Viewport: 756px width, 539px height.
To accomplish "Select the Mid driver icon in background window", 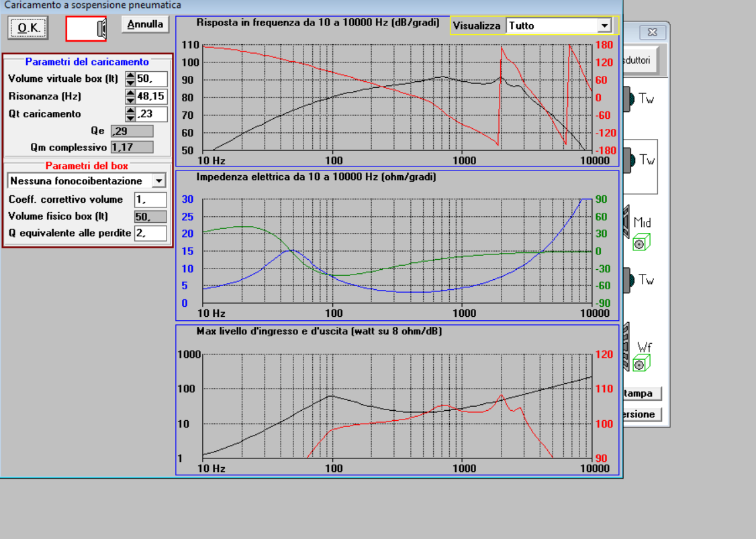I will coord(626,222).
